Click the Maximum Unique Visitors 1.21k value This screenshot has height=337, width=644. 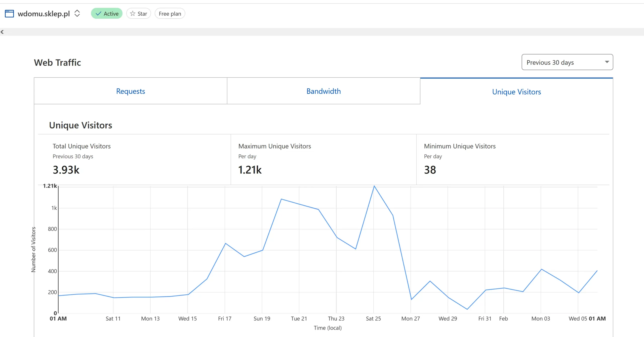250,170
